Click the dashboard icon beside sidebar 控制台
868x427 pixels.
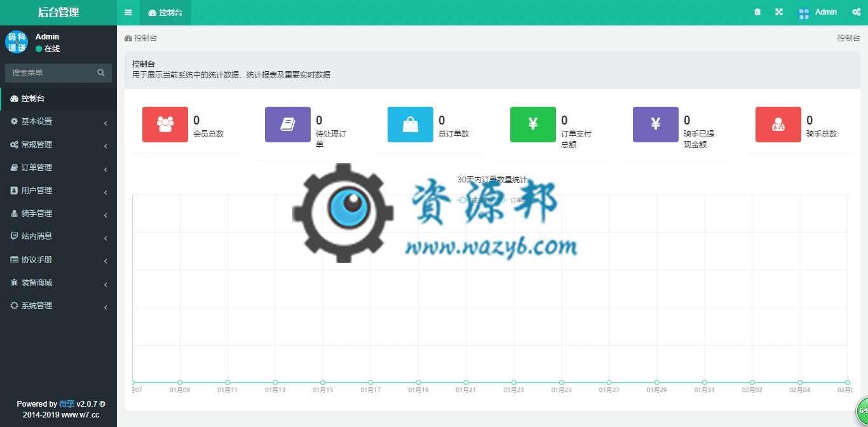tap(14, 98)
